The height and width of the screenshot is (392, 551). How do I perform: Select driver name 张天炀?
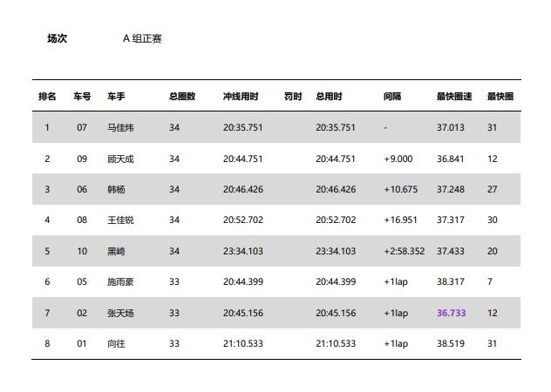click(120, 313)
